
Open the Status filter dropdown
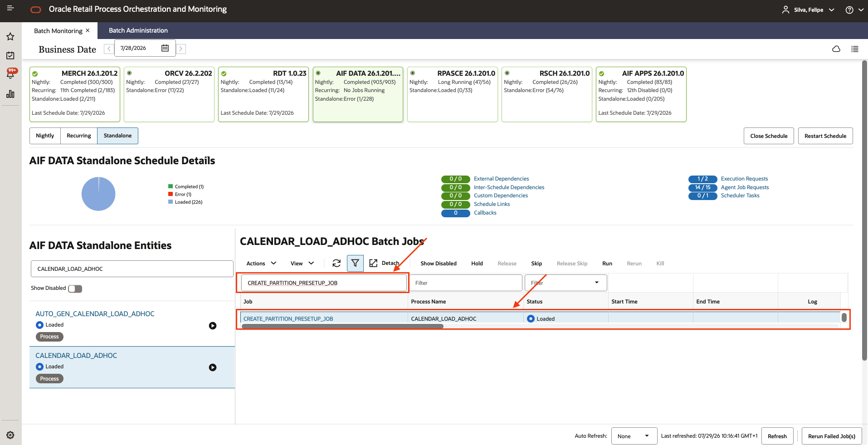point(566,283)
